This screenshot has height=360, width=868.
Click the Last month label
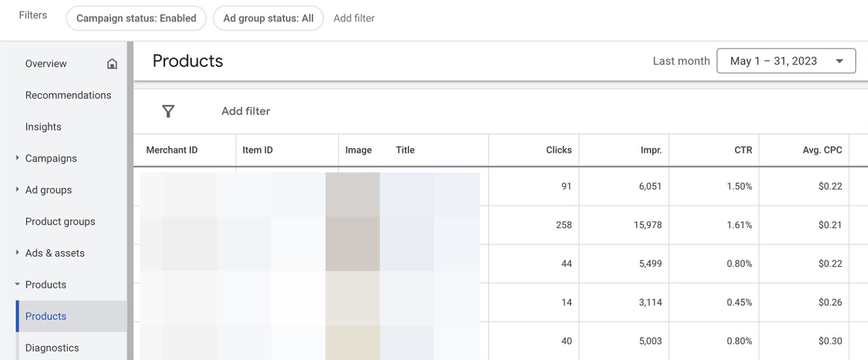pos(681,61)
